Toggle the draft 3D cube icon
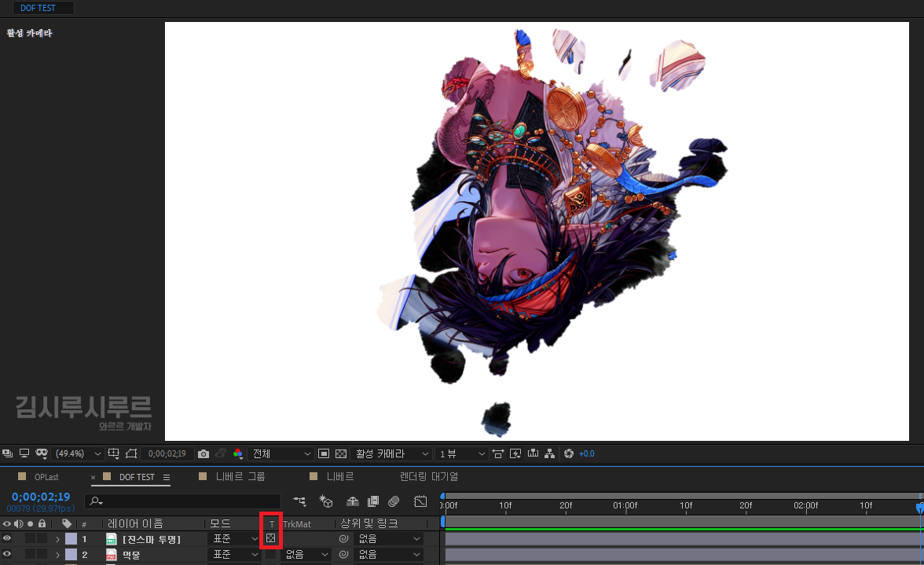This screenshot has height=565, width=924. pos(326,501)
